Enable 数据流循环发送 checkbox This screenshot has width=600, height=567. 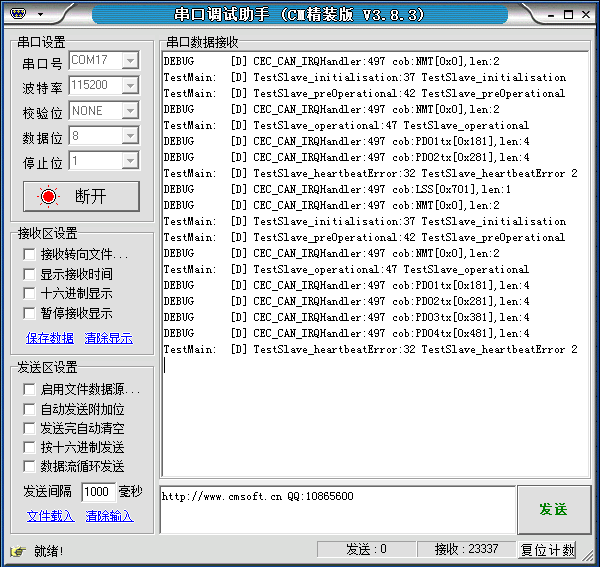click(x=29, y=466)
